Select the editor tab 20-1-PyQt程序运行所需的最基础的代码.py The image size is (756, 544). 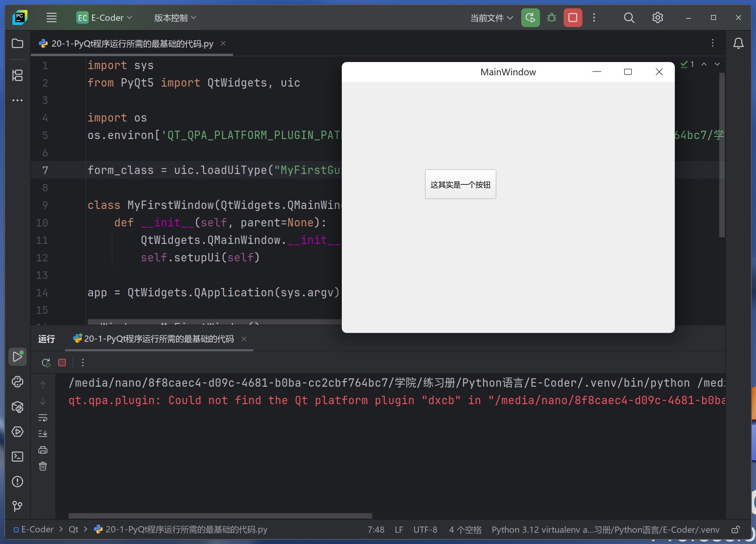coord(132,43)
